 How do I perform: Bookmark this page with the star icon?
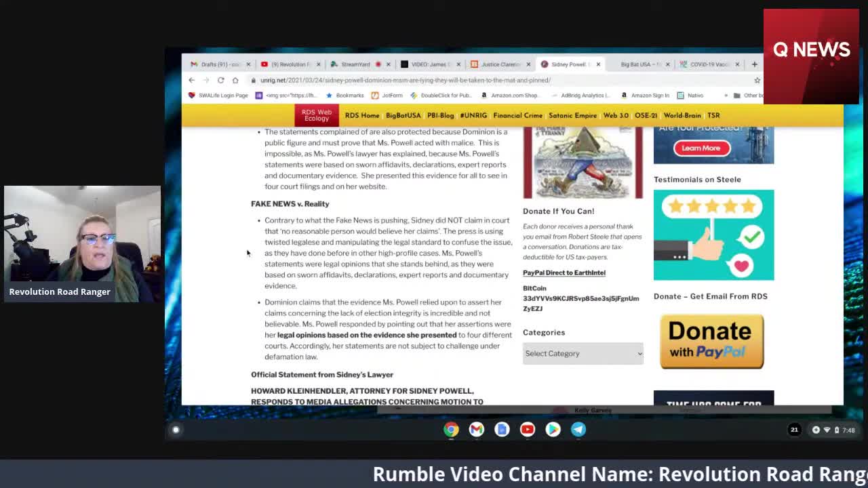(x=757, y=80)
